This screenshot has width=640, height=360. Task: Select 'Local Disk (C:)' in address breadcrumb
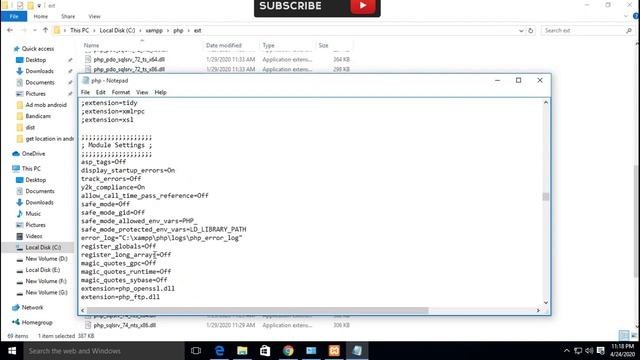[x=117, y=31]
